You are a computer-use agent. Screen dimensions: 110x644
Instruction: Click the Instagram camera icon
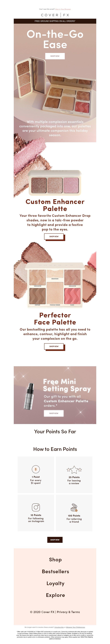pos(36,507)
